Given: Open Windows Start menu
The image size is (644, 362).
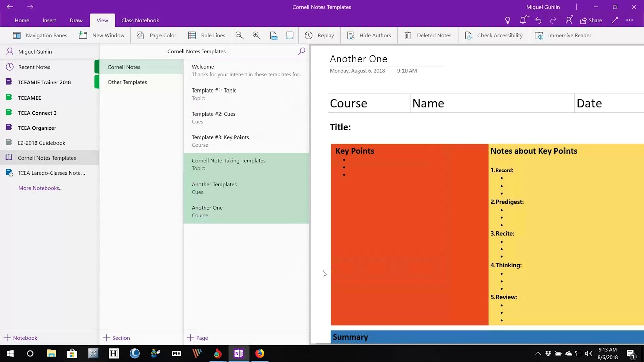Looking at the screenshot, I should [10, 353].
